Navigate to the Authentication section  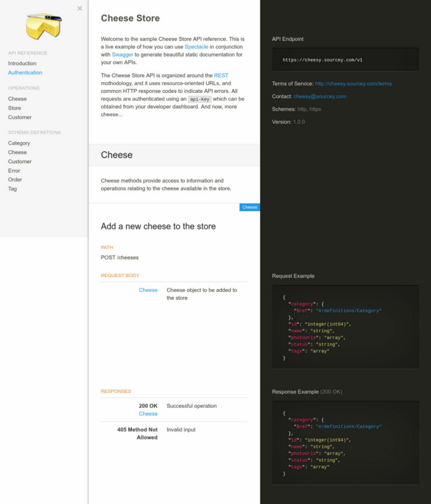click(x=25, y=72)
